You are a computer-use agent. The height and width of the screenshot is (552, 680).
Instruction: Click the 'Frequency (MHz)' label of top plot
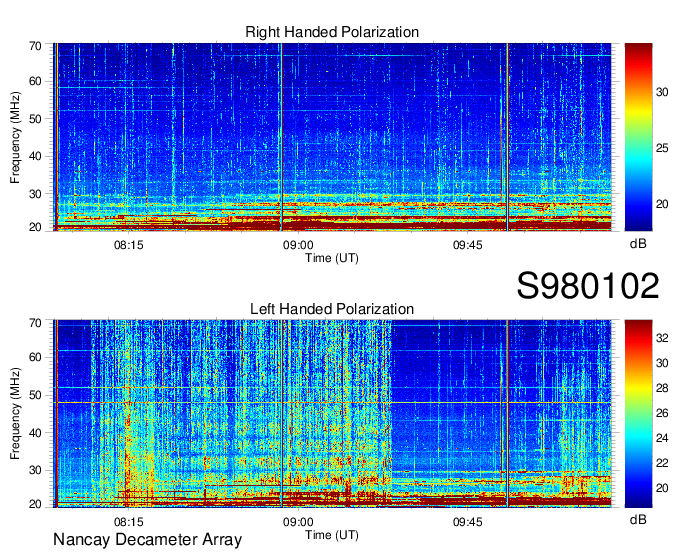[15, 137]
